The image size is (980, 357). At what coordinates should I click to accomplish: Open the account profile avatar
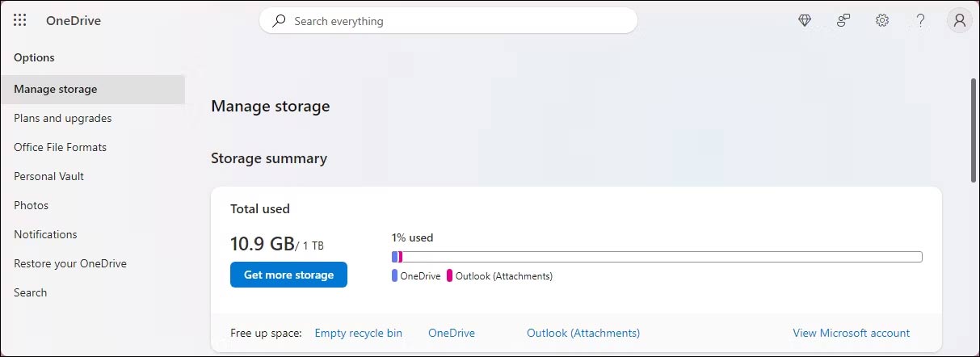click(960, 21)
